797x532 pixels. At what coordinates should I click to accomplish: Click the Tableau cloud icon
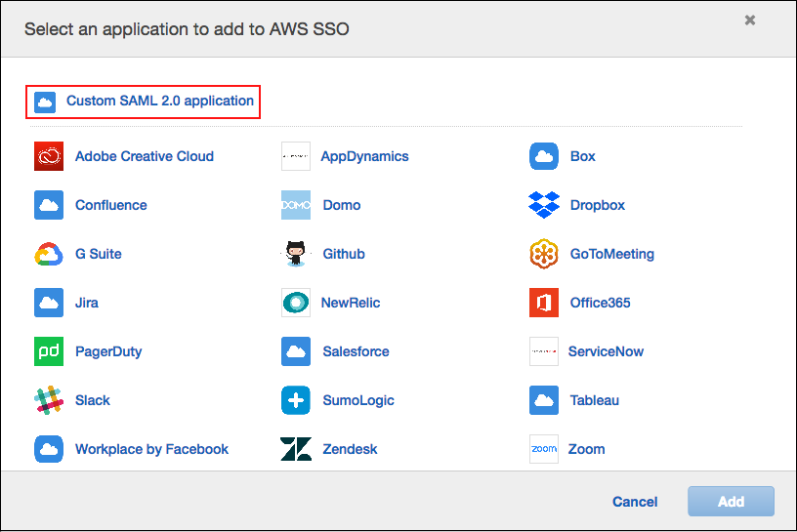click(x=544, y=400)
